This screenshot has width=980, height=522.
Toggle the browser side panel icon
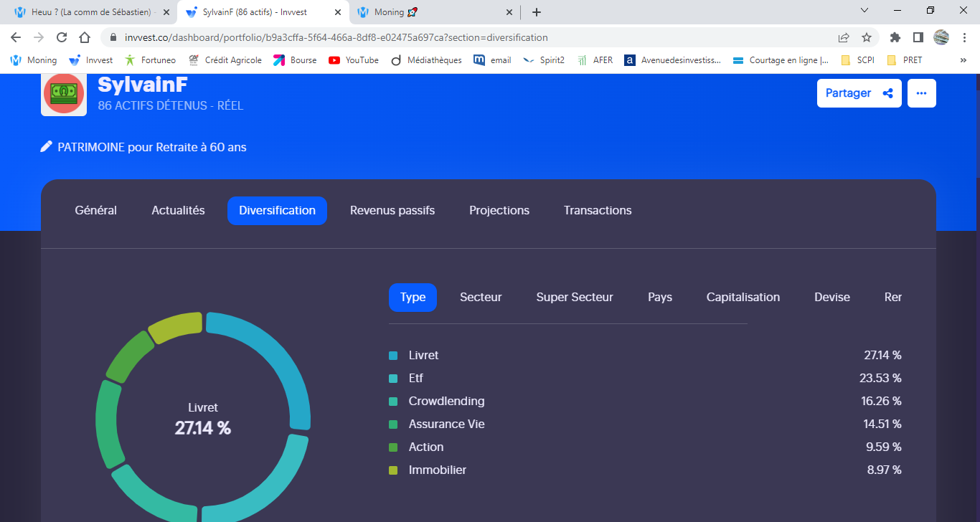click(918, 37)
